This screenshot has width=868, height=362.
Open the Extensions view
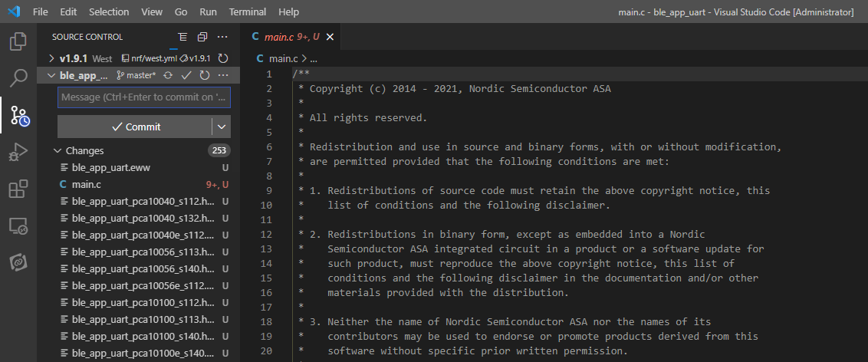18,189
